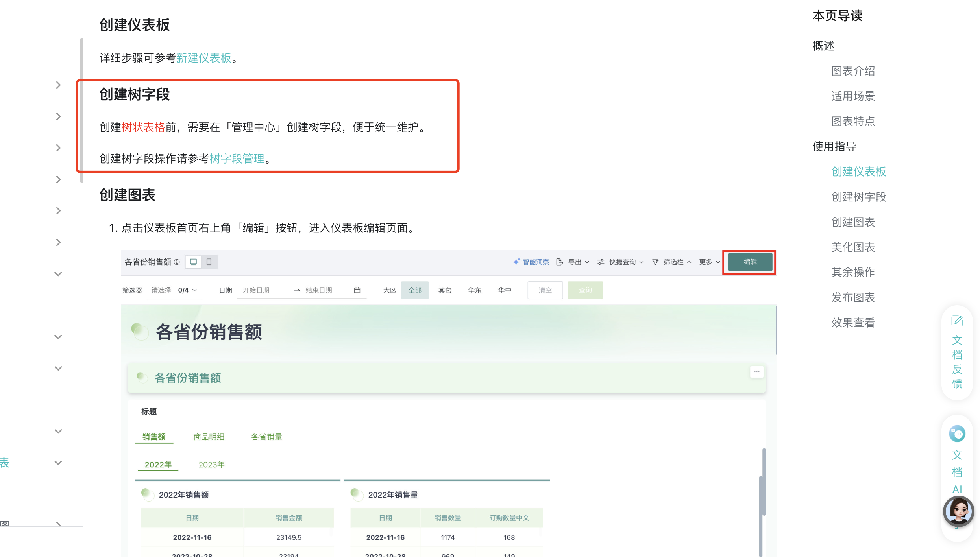Select the desktop view toggle
The height and width of the screenshot is (557, 980).
pyautogui.click(x=193, y=262)
